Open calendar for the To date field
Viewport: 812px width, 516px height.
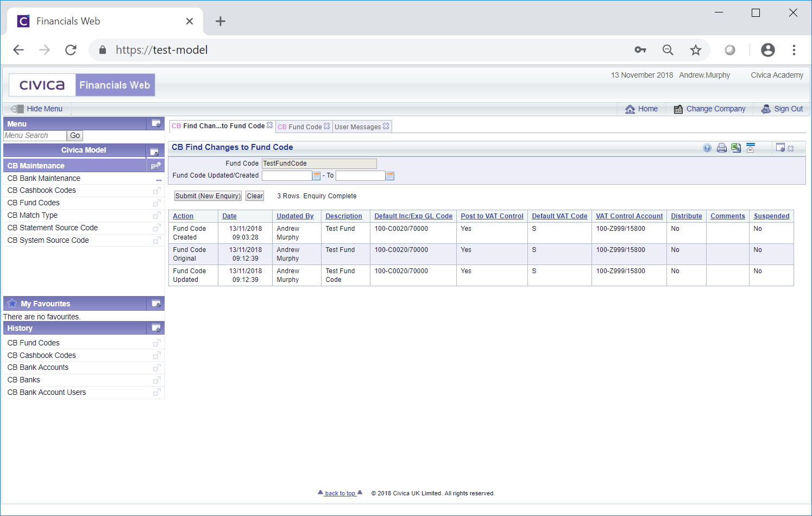(x=390, y=175)
